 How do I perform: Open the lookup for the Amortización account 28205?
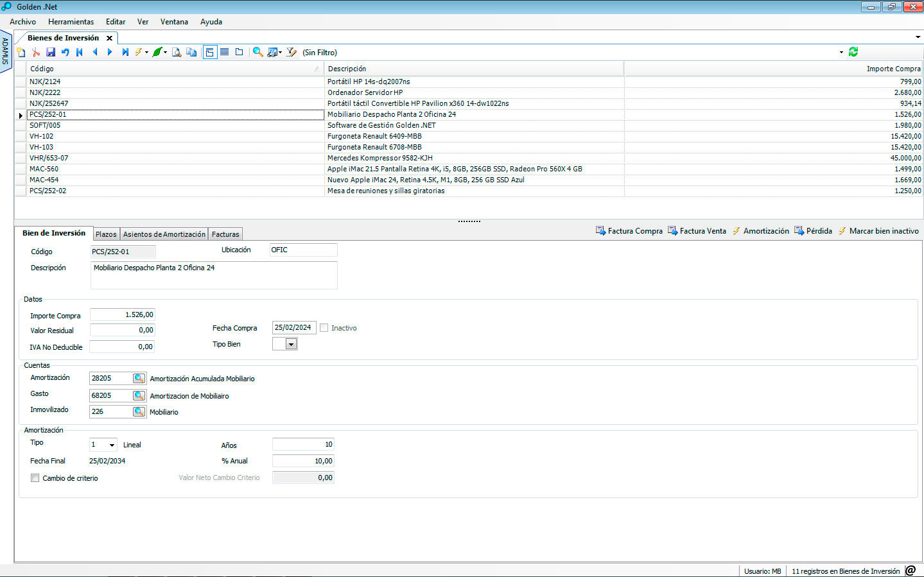tap(139, 379)
